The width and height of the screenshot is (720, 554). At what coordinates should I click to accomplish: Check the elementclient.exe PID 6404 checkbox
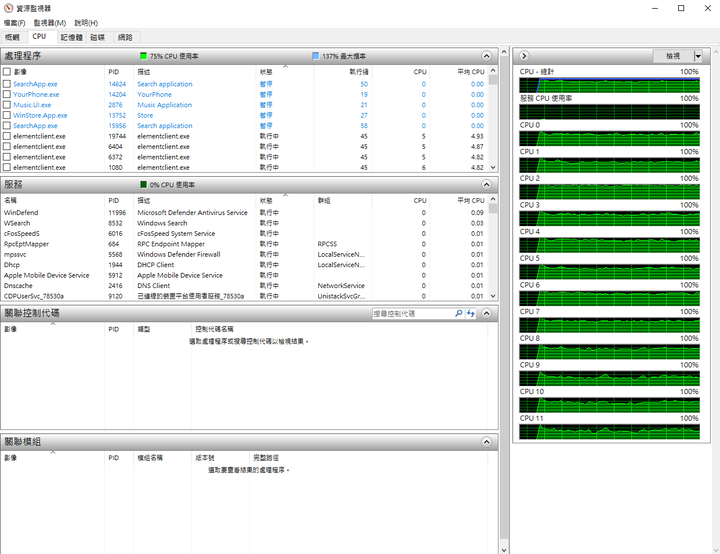[7, 147]
